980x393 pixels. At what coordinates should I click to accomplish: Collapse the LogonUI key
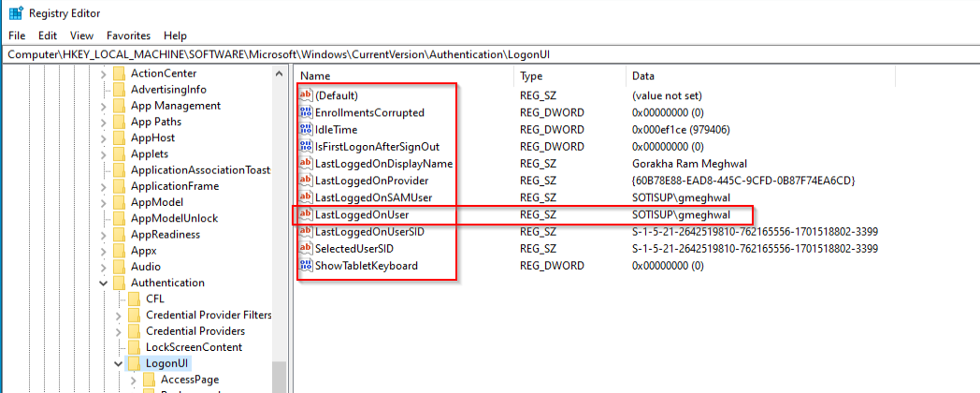pos(119,363)
